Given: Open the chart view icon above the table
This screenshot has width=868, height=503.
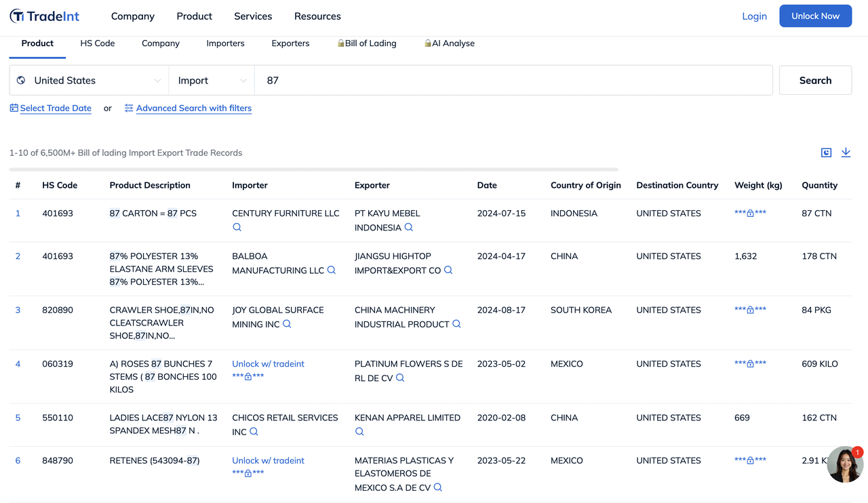Looking at the screenshot, I should [x=826, y=153].
